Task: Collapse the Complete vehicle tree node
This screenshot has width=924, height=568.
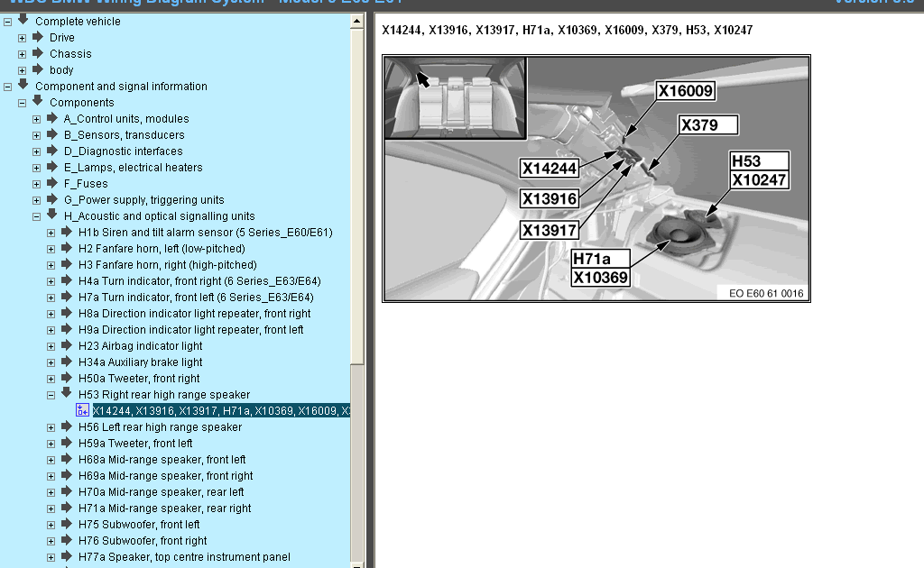Action: click(x=7, y=22)
